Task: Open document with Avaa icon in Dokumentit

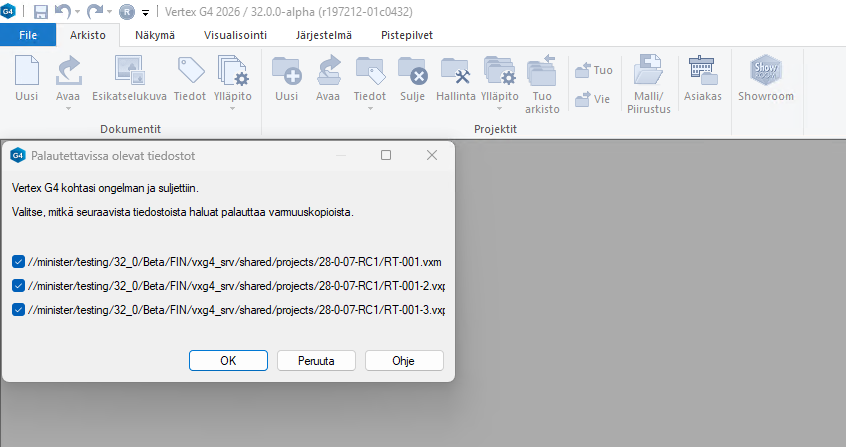Action: pyautogui.click(x=68, y=70)
